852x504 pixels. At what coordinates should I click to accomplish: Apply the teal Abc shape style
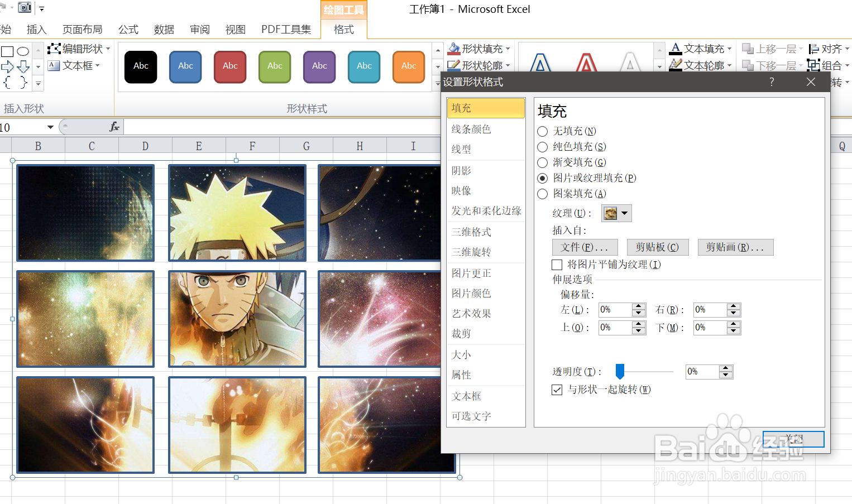[364, 66]
